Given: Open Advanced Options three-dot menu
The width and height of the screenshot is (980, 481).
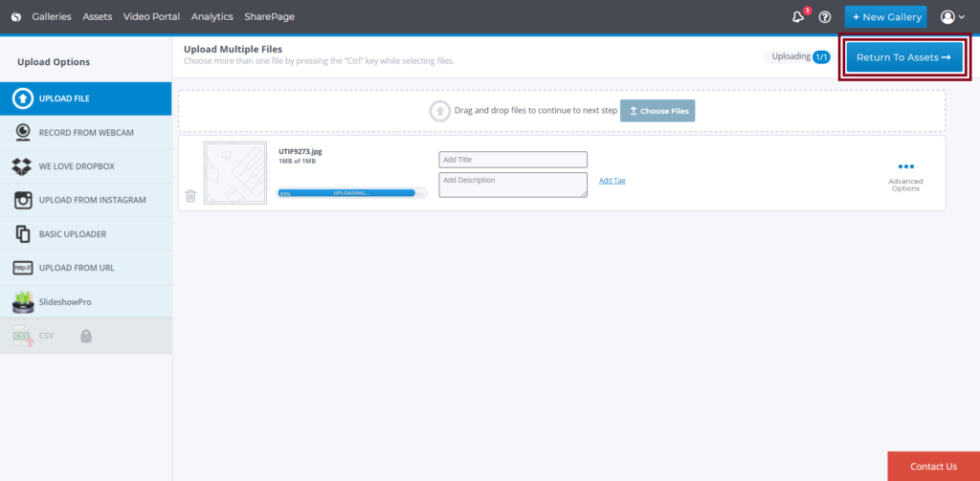Looking at the screenshot, I should coord(905,167).
